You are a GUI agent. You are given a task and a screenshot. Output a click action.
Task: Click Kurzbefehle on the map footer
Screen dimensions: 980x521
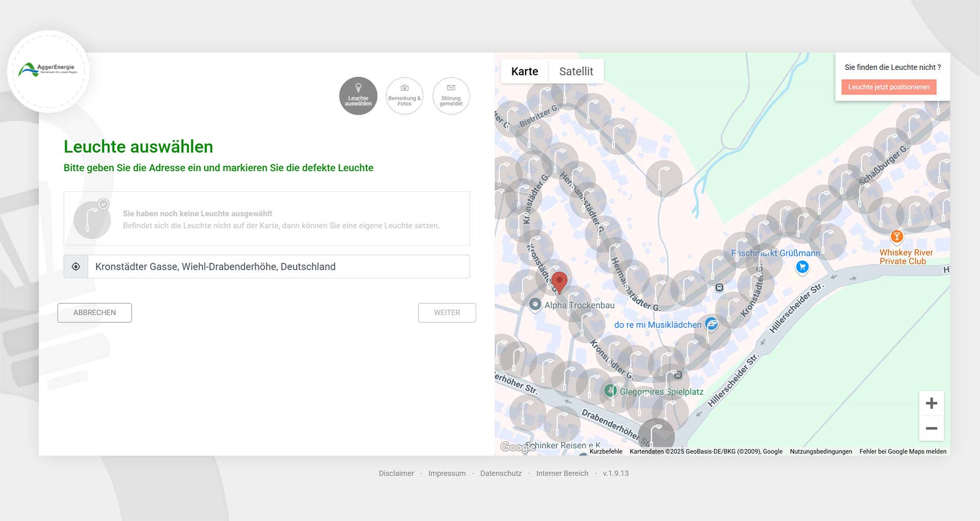(x=606, y=452)
